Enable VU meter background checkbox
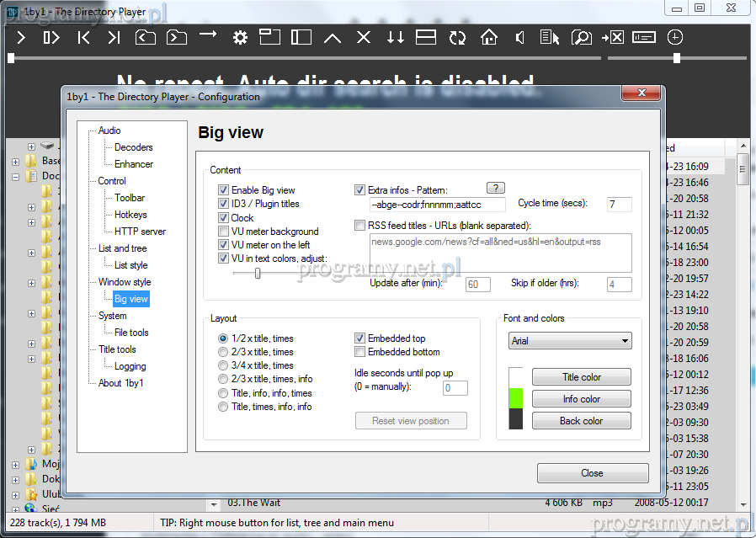 coord(224,232)
